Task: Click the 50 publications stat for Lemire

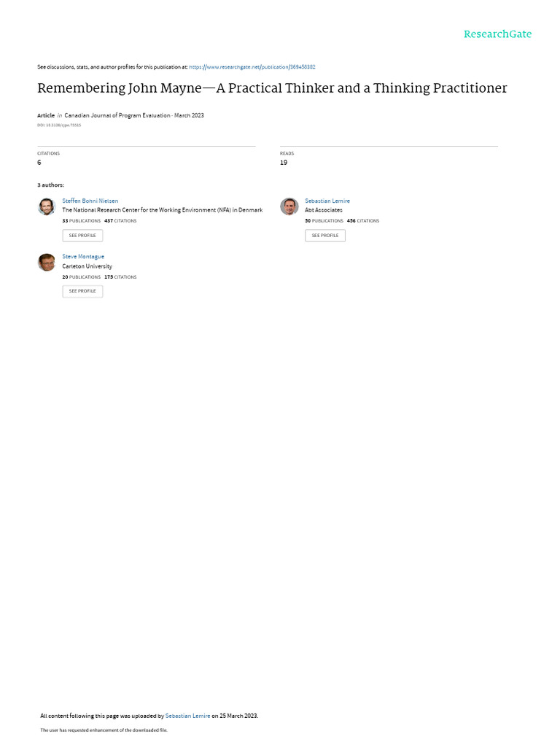Action: coord(324,221)
